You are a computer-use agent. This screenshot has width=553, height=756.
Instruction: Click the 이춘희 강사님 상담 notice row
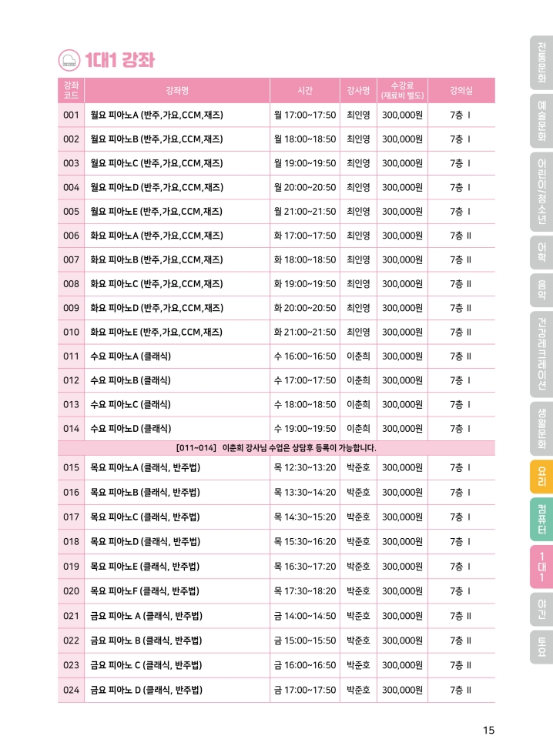pyautogui.click(x=276, y=447)
